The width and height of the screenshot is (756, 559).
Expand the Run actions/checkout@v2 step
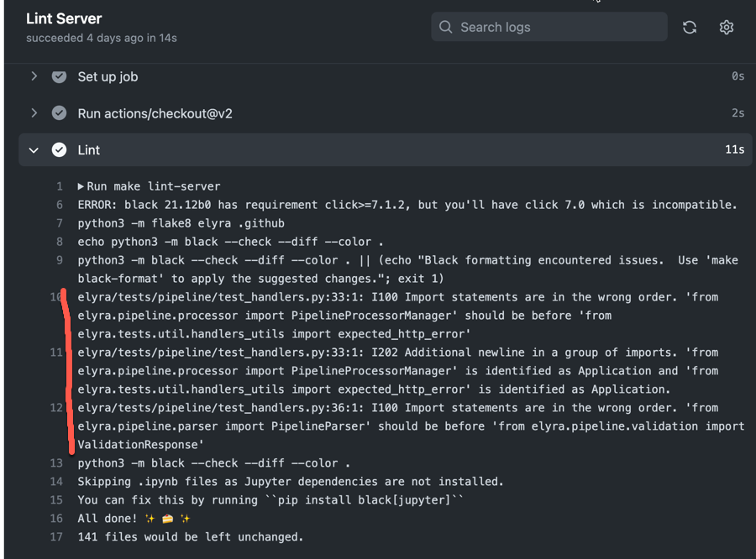tap(34, 112)
